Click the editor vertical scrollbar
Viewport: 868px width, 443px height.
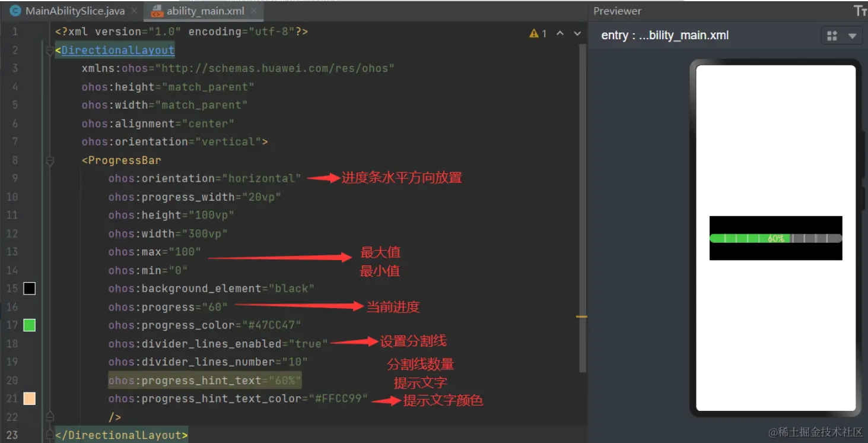tap(582, 208)
